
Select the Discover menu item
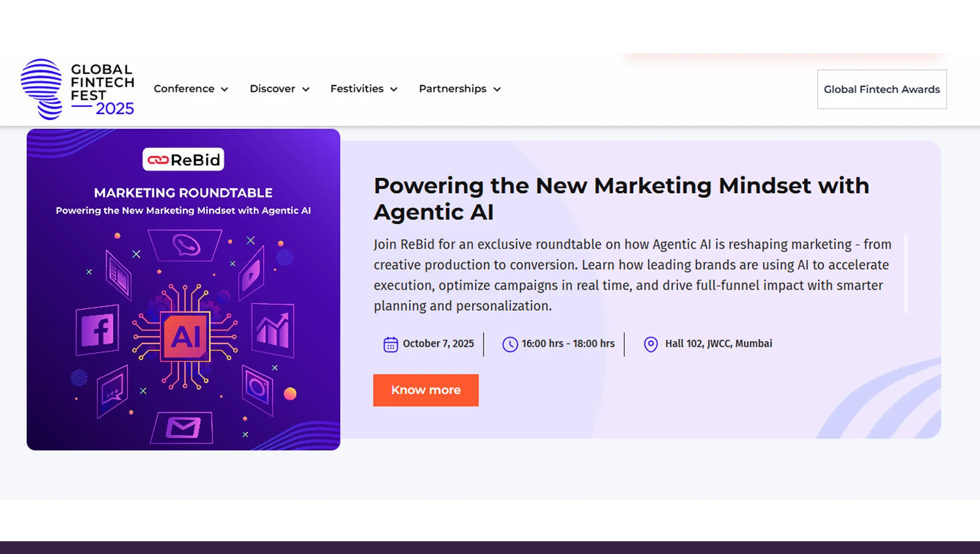click(272, 89)
